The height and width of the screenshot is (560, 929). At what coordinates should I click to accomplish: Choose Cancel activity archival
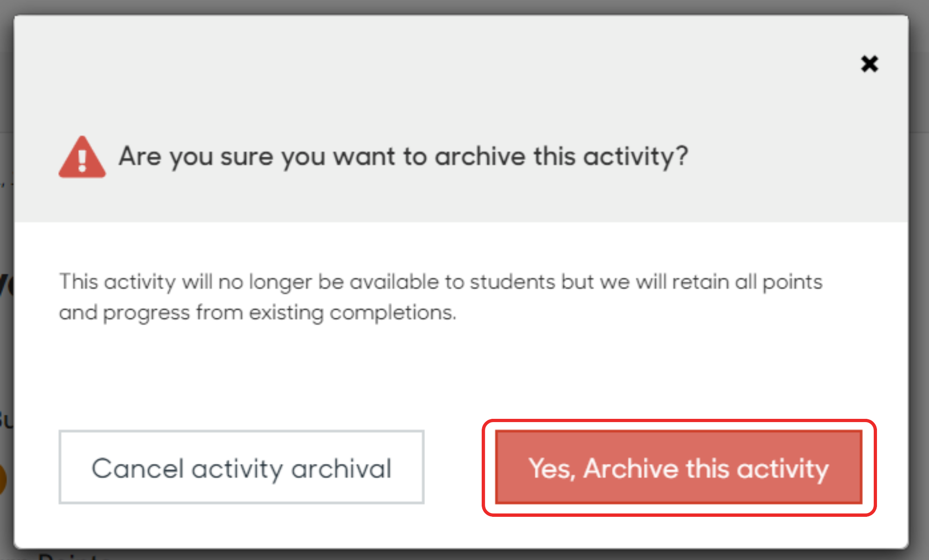242,467
